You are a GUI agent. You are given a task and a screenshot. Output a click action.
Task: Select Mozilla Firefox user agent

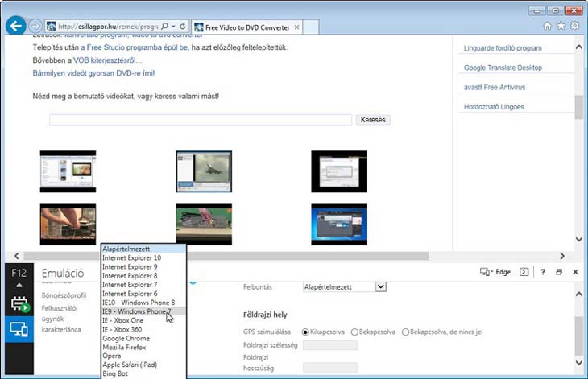[143, 347]
